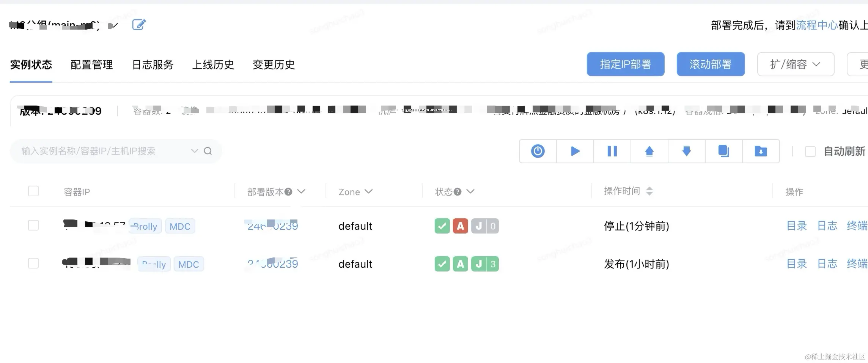This screenshot has width=868, height=363.
Task: Click the upward arrow toolbar icon
Action: click(x=649, y=151)
